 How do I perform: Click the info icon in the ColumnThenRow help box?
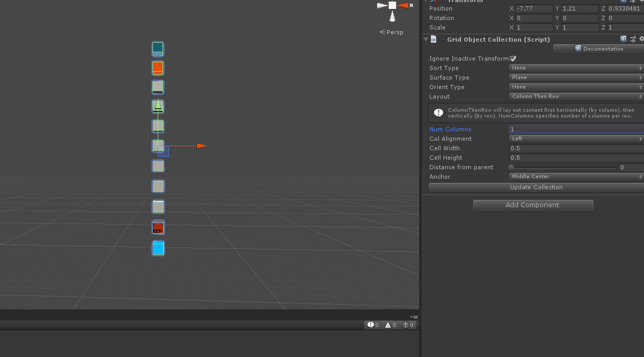click(x=438, y=113)
